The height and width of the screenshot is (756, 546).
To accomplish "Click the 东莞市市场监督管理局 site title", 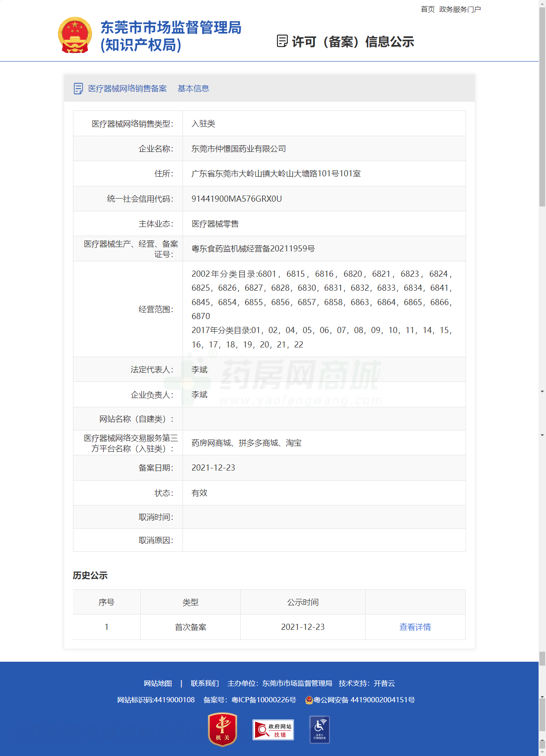I will tap(171, 36).
